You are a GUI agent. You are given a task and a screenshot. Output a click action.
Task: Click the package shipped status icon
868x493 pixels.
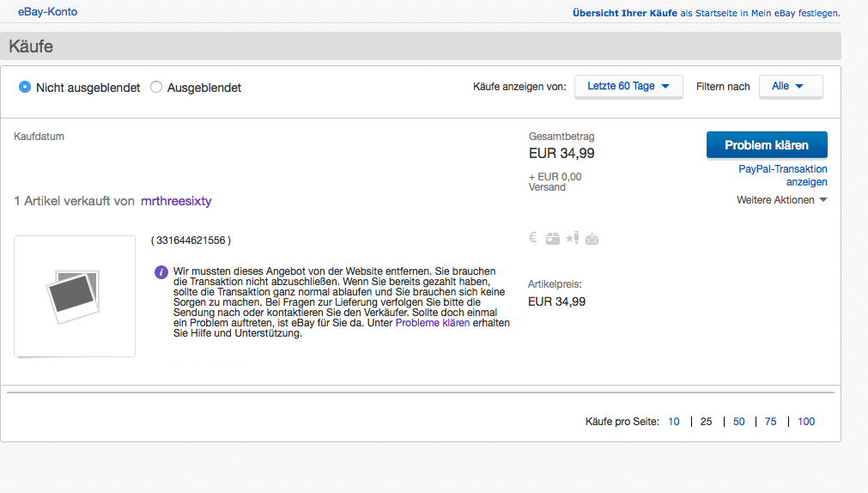[553, 239]
